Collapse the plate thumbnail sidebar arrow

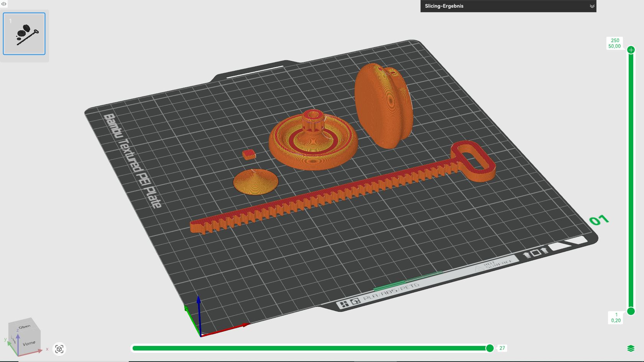4,4
